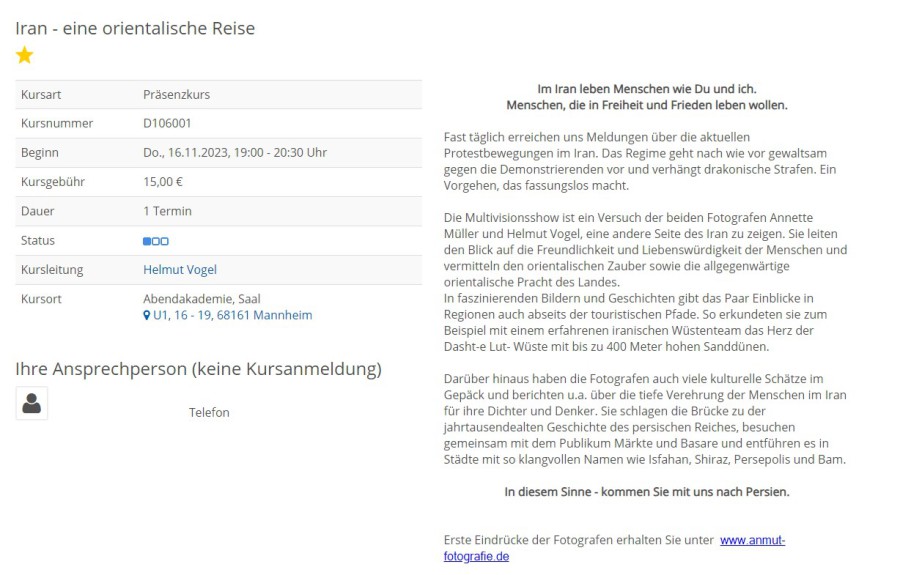Click the yellow favorite star icon
This screenshot has height=575, width=900.
point(25,56)
